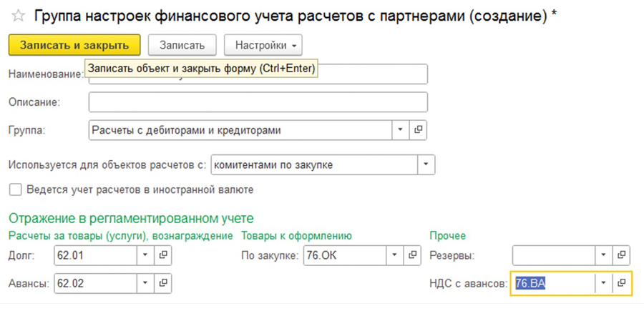Open the Авансы account 62.02 form icon

click(x=163, y=283)
